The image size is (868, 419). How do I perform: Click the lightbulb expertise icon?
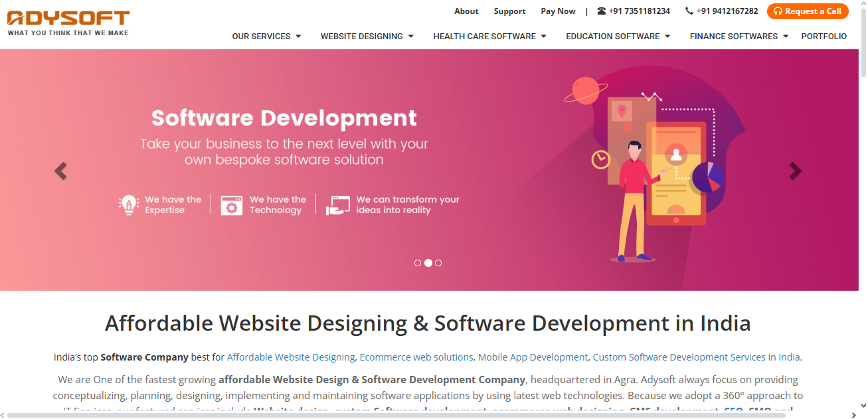[128, 205]
